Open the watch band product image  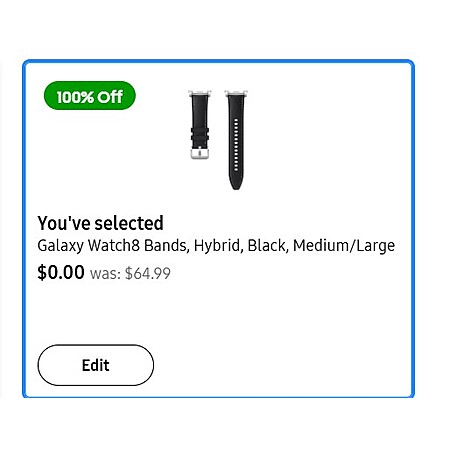point(218,140)
